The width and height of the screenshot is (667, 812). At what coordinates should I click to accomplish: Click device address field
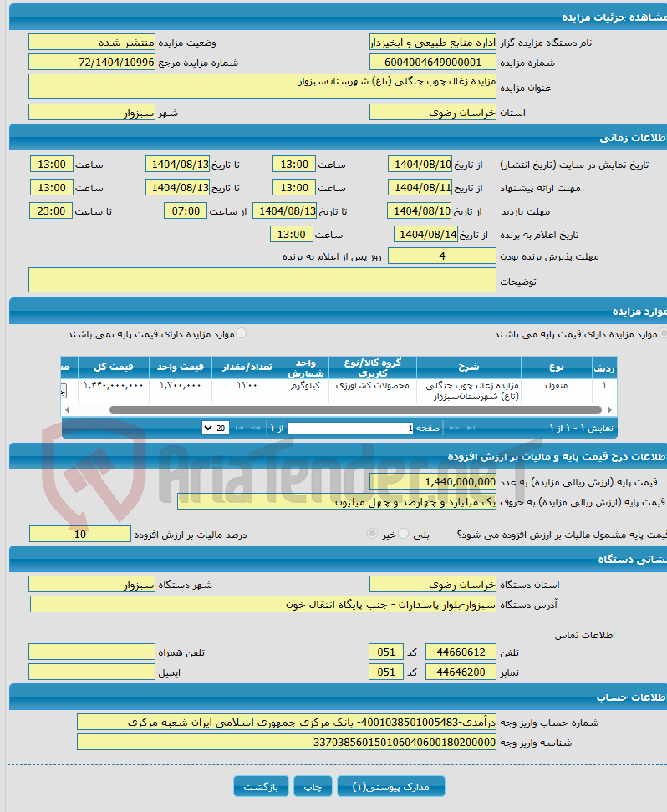coord(263,604)
